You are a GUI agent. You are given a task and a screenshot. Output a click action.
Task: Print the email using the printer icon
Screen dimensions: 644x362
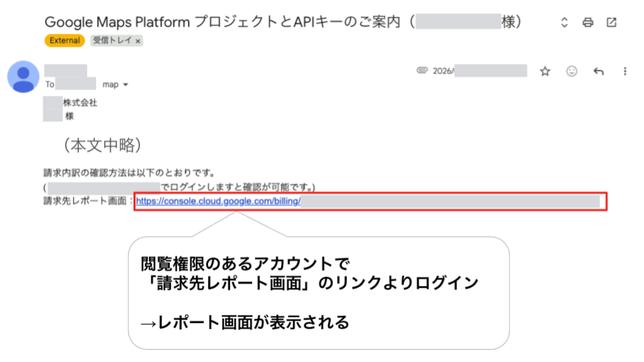coord(588,22)
